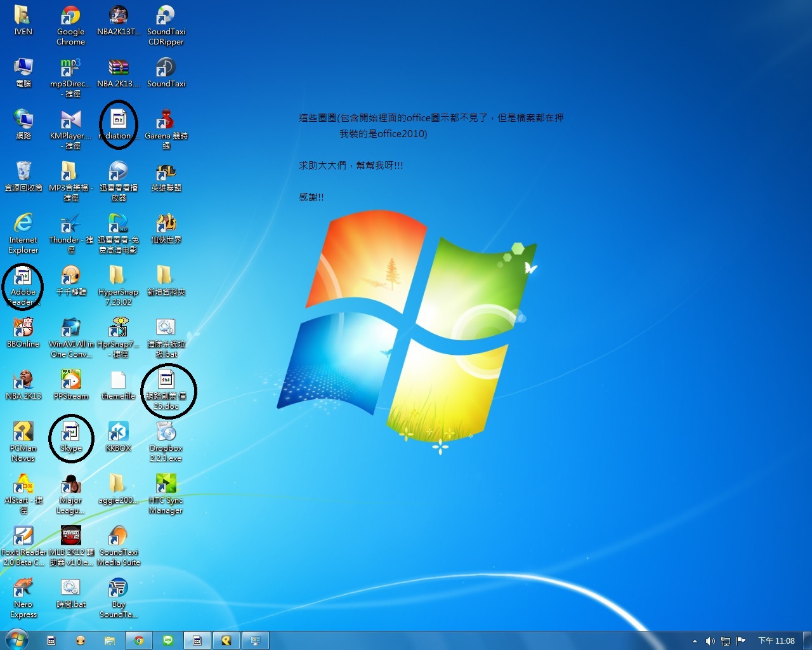The image size is (812, 650).
Task: Open the clock showing 下午 11:08
Action: tap(776, 641)
